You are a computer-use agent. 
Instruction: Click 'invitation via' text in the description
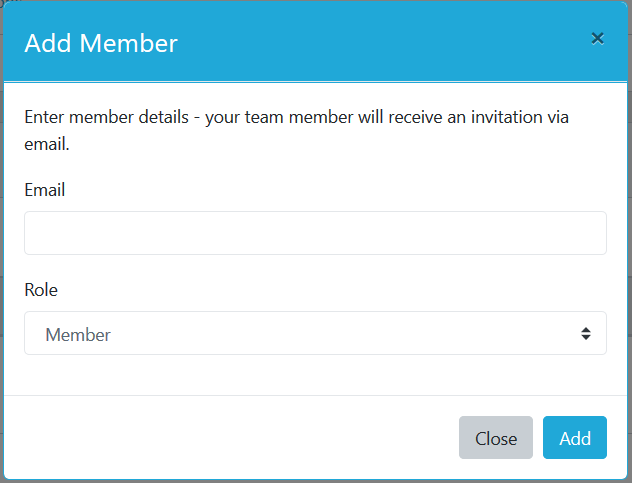coord(520,117)
